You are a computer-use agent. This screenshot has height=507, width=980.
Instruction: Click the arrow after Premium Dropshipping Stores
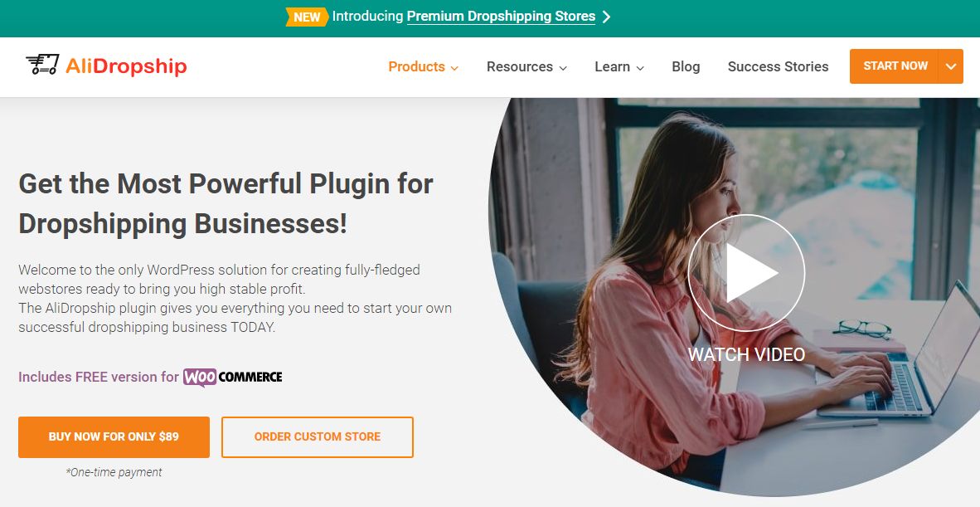pyautogui.click(x=606, y=17)
